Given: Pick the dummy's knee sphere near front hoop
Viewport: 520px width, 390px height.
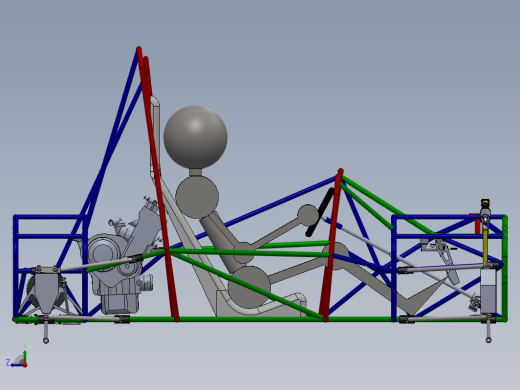Looking at the screenshot, I should [x=337, y=255].
